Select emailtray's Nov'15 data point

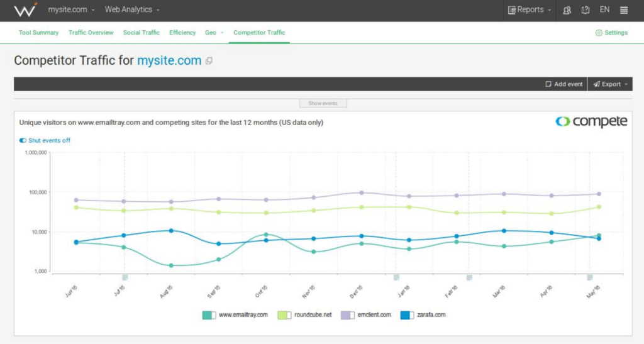pyautogui.click(x=314, y=252)
